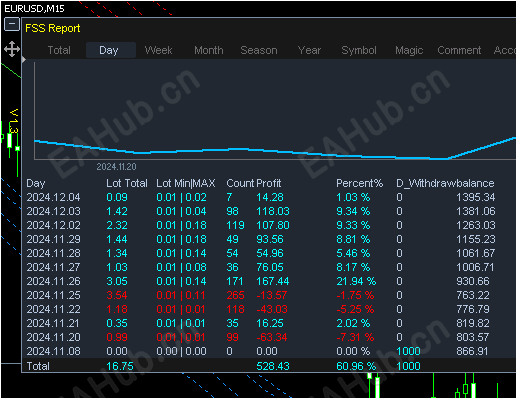This screenshot has height=398, width=516.
Task: Click count value 265
Action: pos(235,295)
